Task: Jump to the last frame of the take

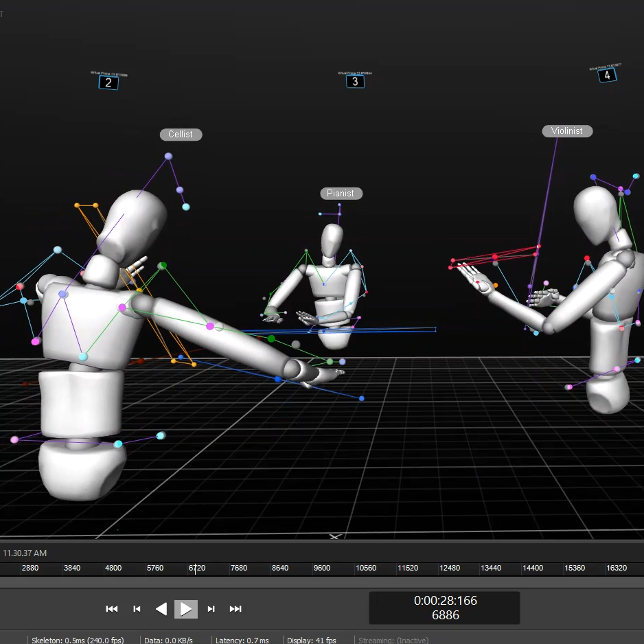Action: click(x=235, y=609)
